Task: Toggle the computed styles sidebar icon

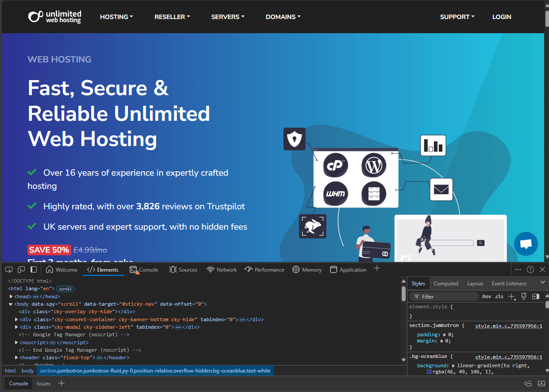Action: [535, 296]
